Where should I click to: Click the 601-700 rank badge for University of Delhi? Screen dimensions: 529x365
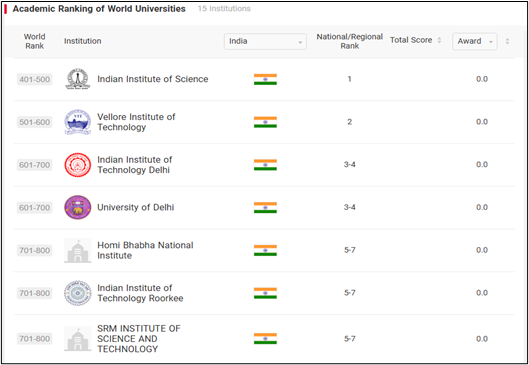[34, 208]
